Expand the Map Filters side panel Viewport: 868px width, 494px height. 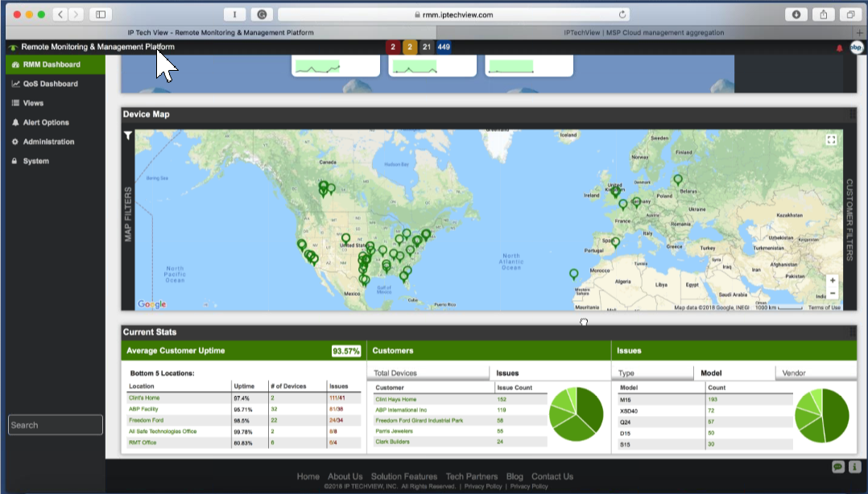[127, 215]
